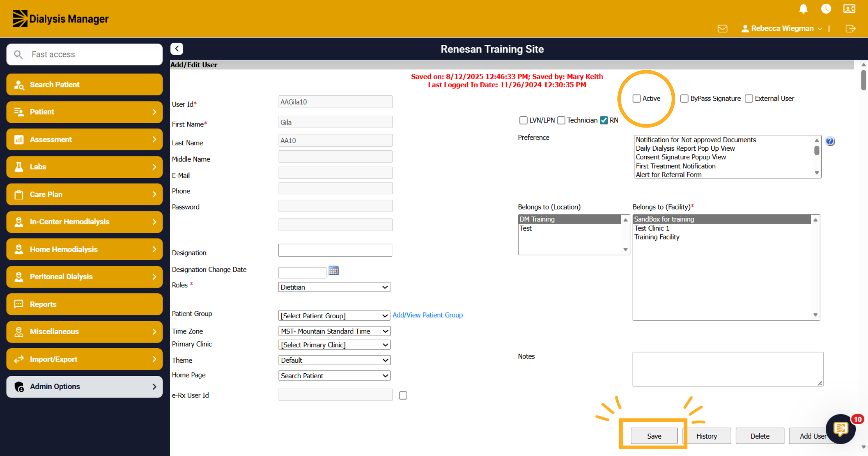Open the In-Center Hemodialysis menu
868x456 pixels.
(x=84, y=222)
